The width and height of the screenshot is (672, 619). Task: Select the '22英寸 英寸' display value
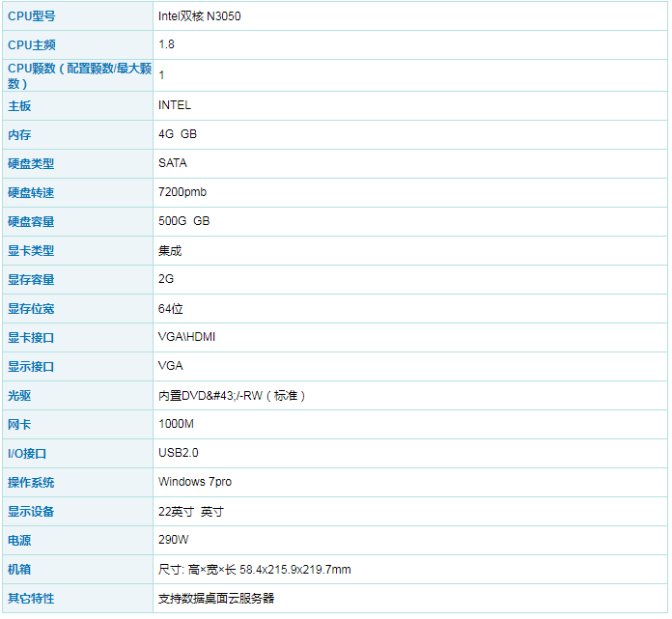pos(191,512)
